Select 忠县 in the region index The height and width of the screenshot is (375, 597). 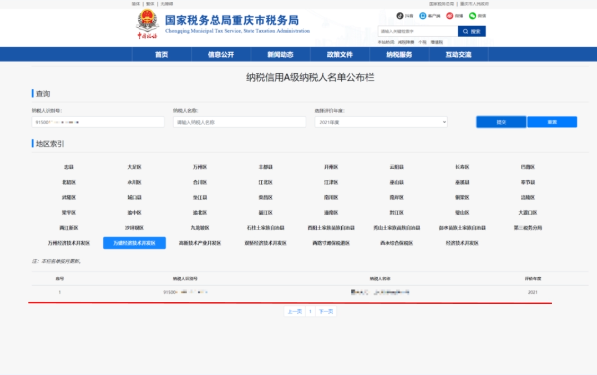(69, 167)
